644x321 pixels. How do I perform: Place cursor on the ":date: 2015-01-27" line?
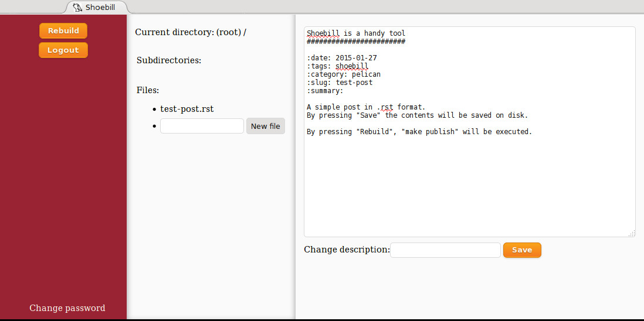click(x=342, y=58)
